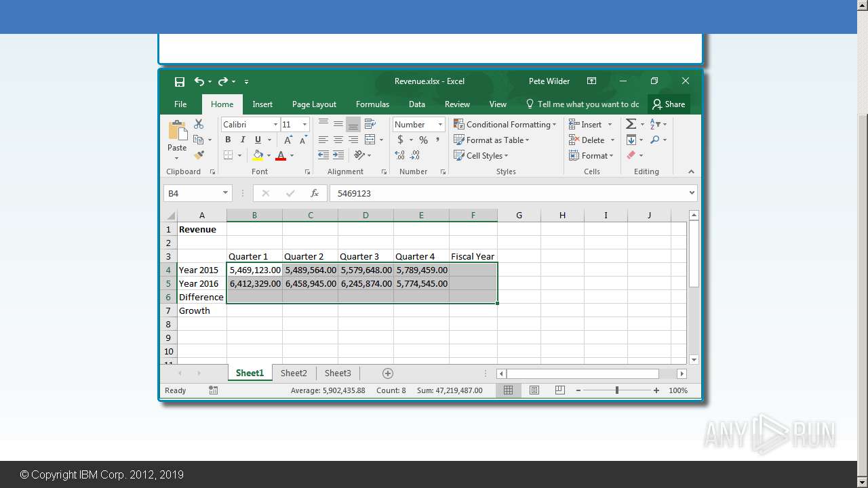Click the Fill down icon
The image size is (868, 488).
click(x=631, y=140)
